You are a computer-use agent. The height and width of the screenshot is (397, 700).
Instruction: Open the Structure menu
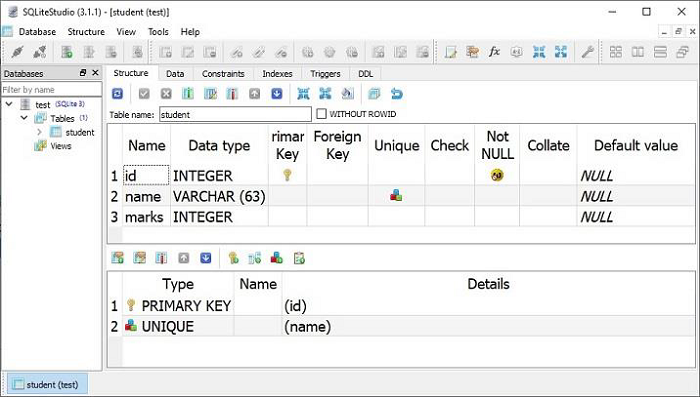click(86, 32)
